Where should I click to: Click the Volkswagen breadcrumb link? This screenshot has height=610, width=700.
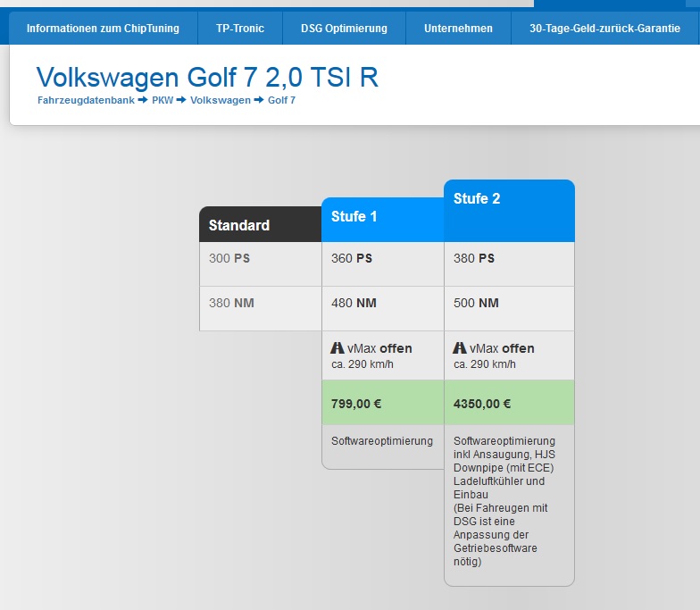tap(220, 100)
